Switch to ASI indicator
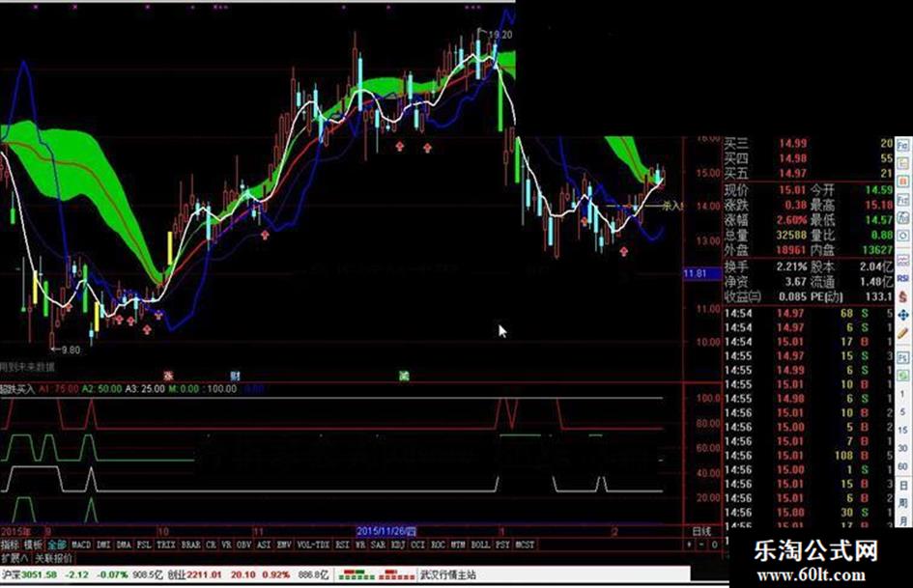The image size is (913, 588). 264,545
